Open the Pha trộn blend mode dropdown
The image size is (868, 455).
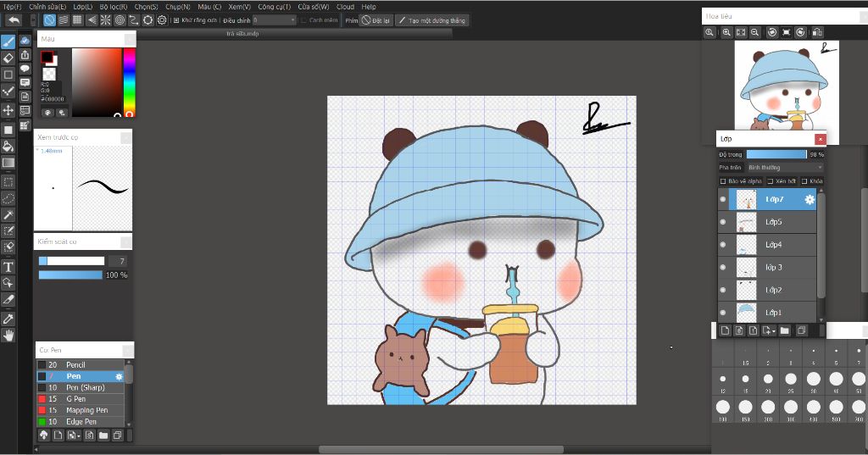coord(784,167)
